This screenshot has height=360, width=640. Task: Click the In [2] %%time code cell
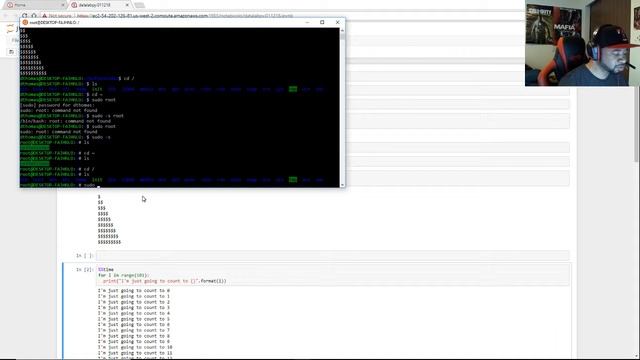(332, 275)
